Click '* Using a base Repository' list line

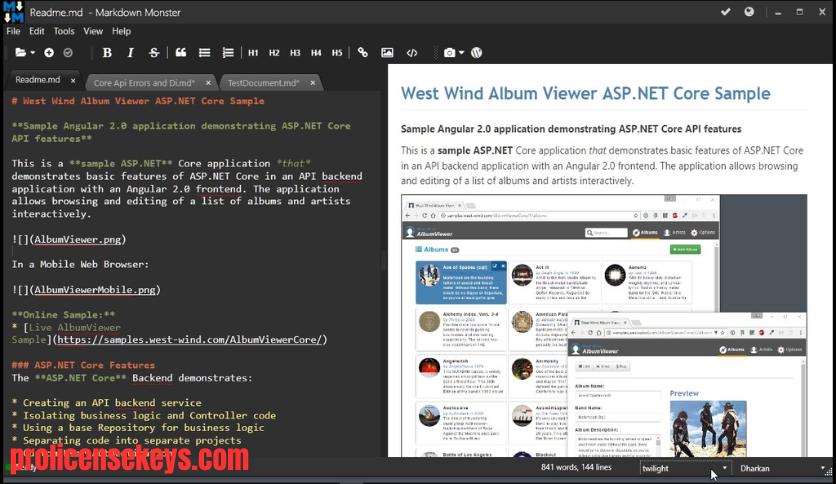(x=138, y=427)
